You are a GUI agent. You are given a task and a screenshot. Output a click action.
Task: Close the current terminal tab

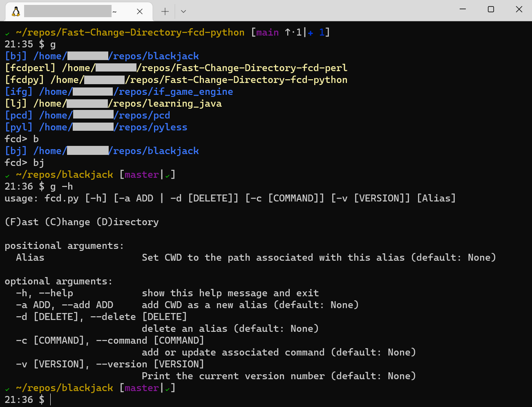pyautogui.click(x=140, y=11)
